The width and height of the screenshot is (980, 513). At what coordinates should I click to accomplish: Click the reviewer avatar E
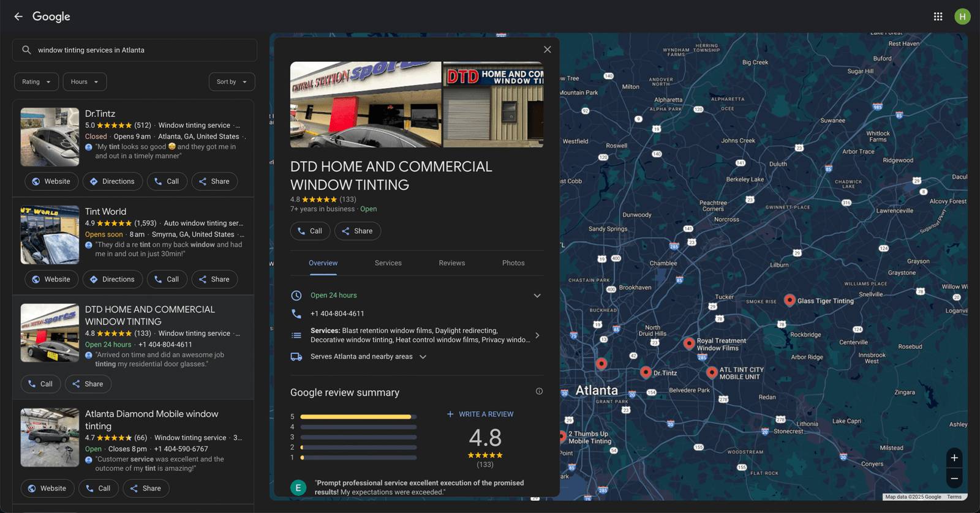(298, 488)
